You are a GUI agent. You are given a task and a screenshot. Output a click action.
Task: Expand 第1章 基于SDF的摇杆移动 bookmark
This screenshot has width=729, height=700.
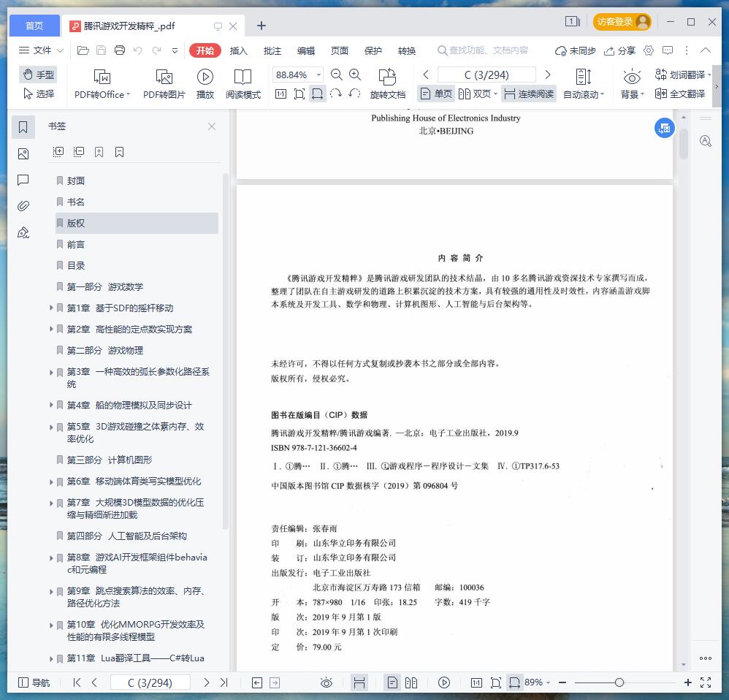(51, 308)
